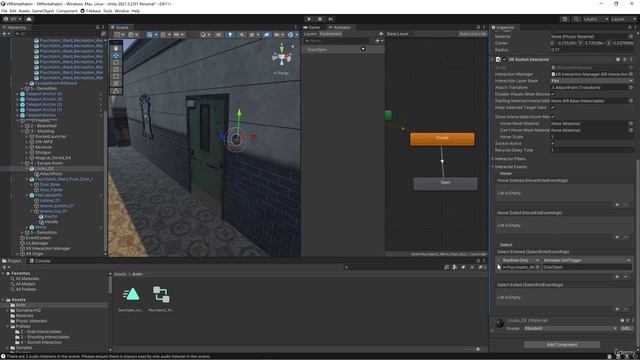Screen dimensions: 640x360
Task: Add a new Animator parameter with plus
Action: point(378,41)
